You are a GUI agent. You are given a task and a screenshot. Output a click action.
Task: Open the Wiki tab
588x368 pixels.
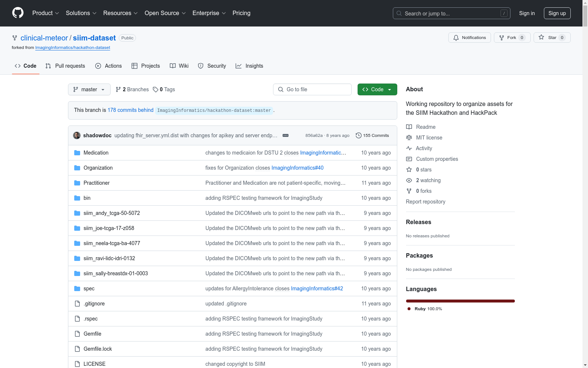click(x=179, y=66)
